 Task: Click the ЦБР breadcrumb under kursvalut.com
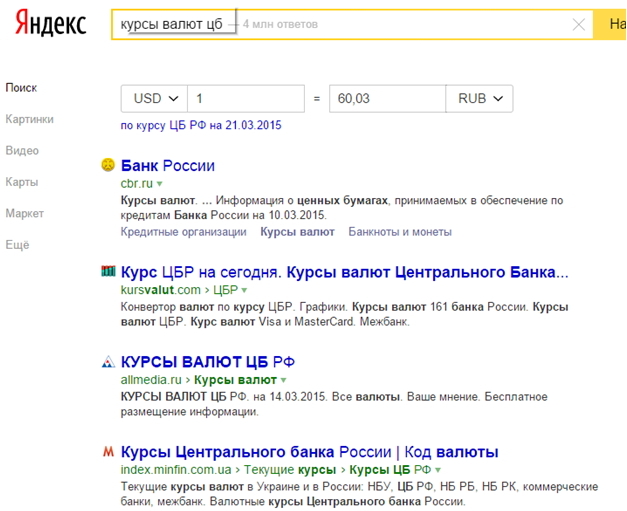[x=226, y=289]
